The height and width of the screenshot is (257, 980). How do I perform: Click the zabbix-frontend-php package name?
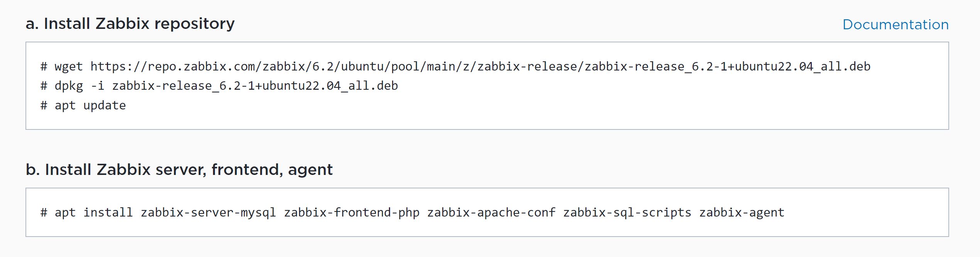coord(351,213)
